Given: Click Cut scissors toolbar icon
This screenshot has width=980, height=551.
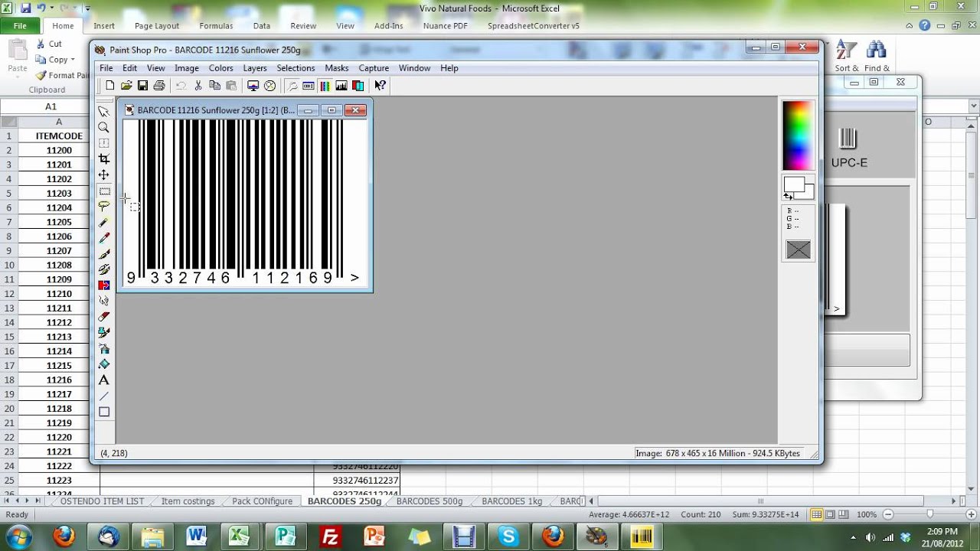Looking at the screenshot, I should tap(198, 86).
